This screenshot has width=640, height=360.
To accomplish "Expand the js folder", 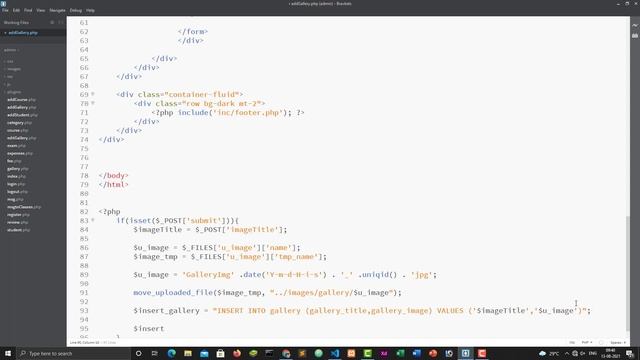I will click(9, 84).
